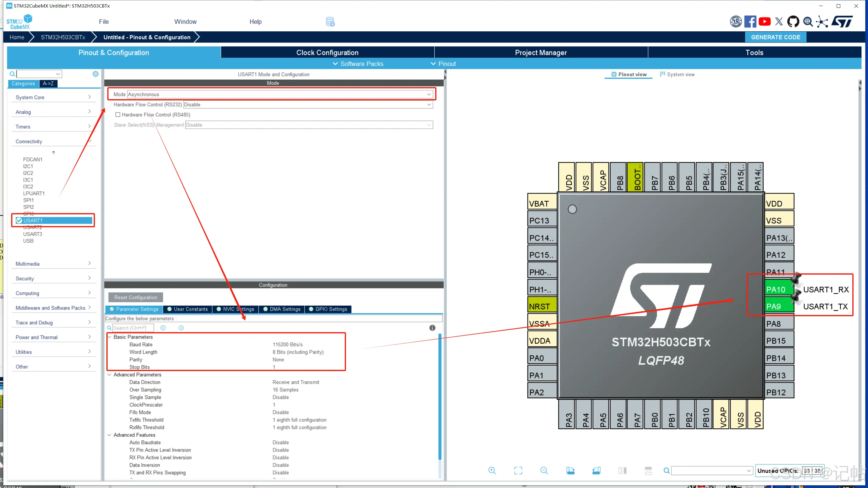The height and width of the screenshot is (488, 868).
Task: Click the Baud Rate value 115200 Bits/s
Action: tap(288, 344)
